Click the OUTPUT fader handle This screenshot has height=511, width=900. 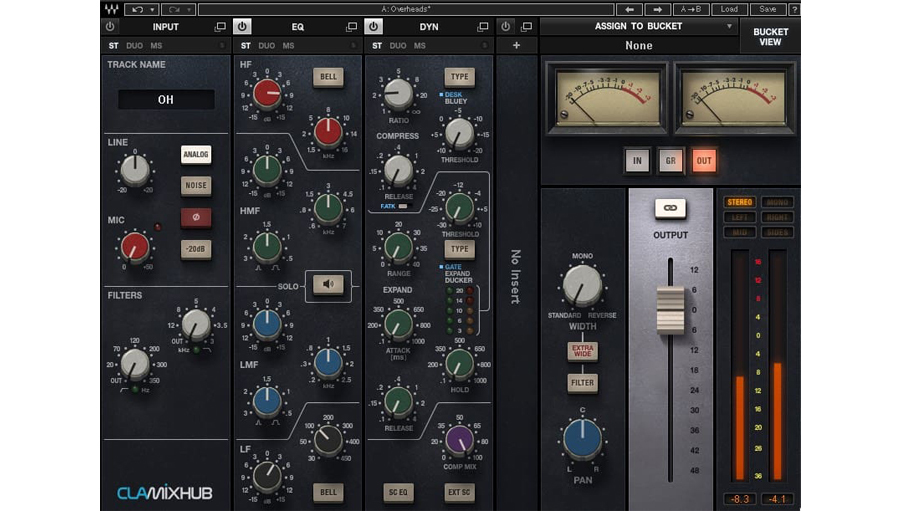670,310
